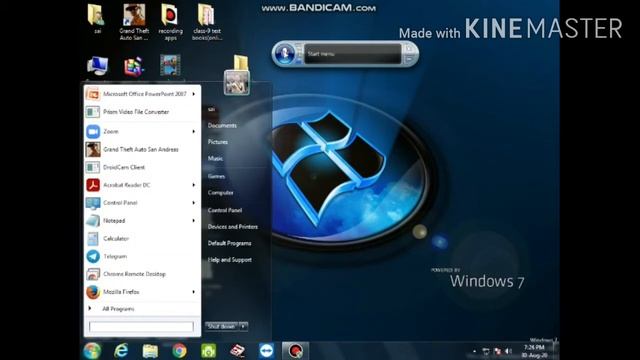This screenshot has height=360, width=640.
Task: Click the user account picture thumbnail
Action: [237, 83]
